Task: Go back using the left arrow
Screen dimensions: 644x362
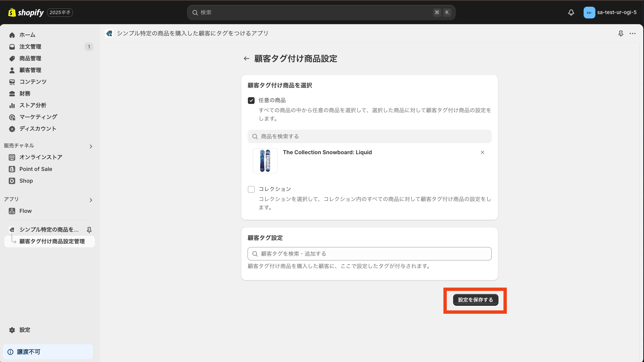Action: [247, 58]
